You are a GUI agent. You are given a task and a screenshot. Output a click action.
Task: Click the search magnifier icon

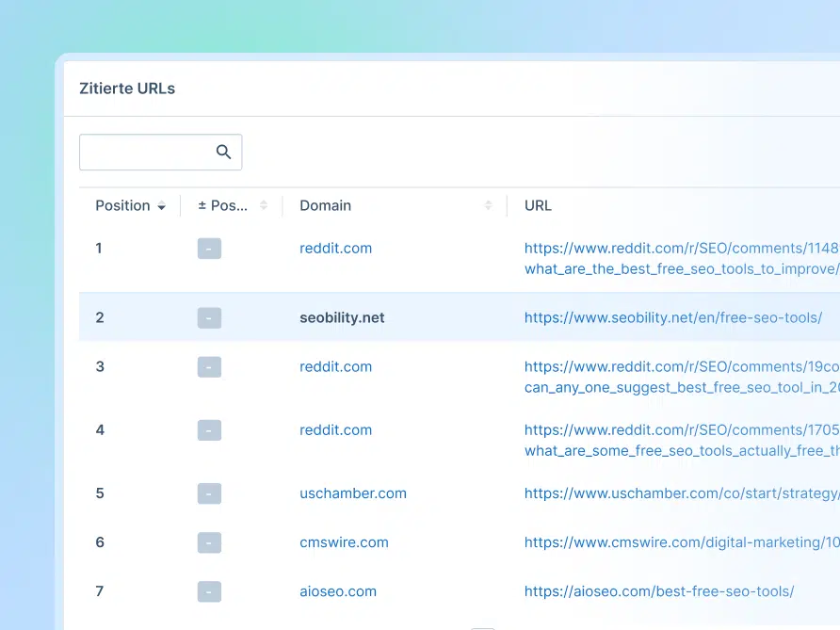click(223, 152)
